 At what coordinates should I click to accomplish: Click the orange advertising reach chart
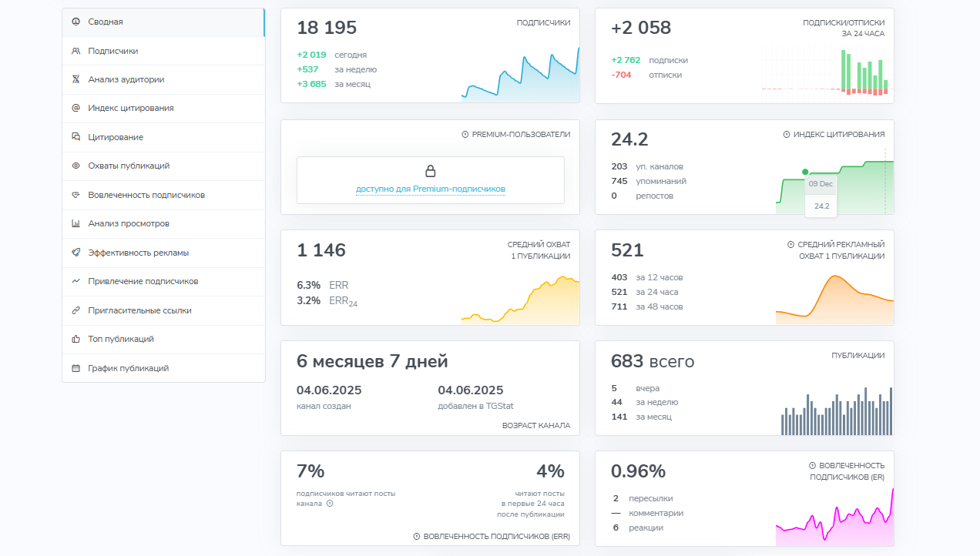pyautogui.click(x=834, y=300)
